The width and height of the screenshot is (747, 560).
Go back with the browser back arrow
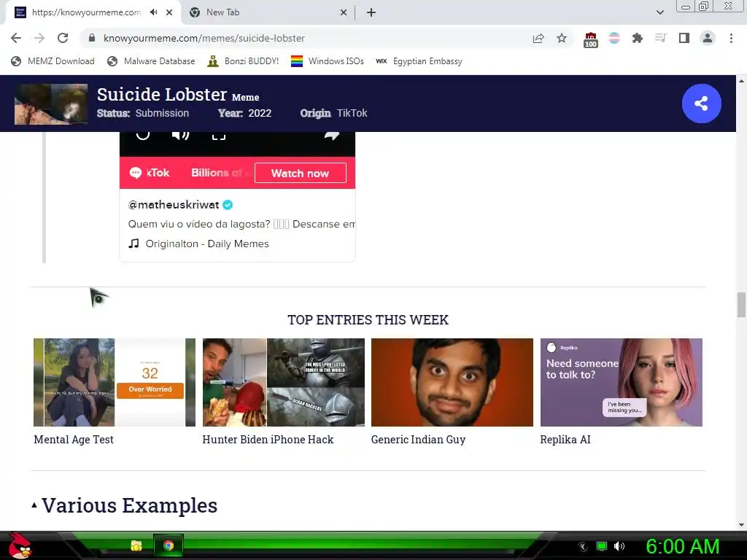(16, 38)
